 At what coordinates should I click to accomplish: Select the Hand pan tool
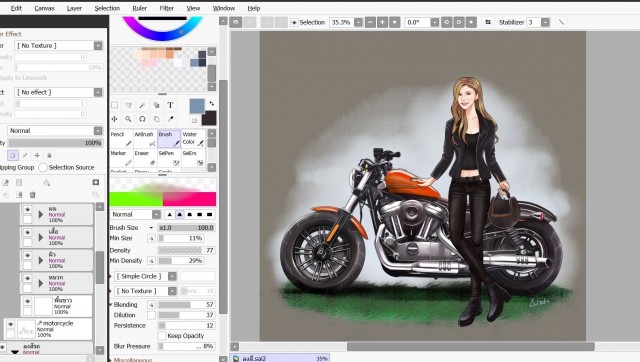(156, 119)
